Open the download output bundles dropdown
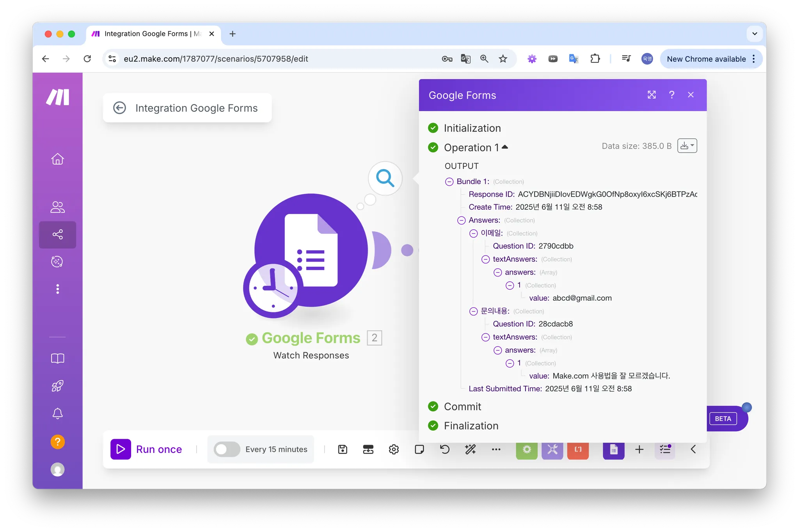 coord(687,146)
